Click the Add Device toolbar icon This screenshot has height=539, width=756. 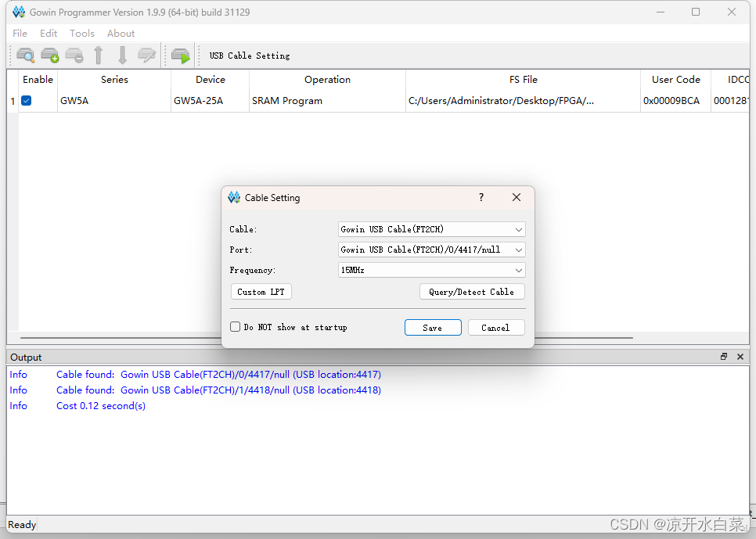click(x=49, y=56)
